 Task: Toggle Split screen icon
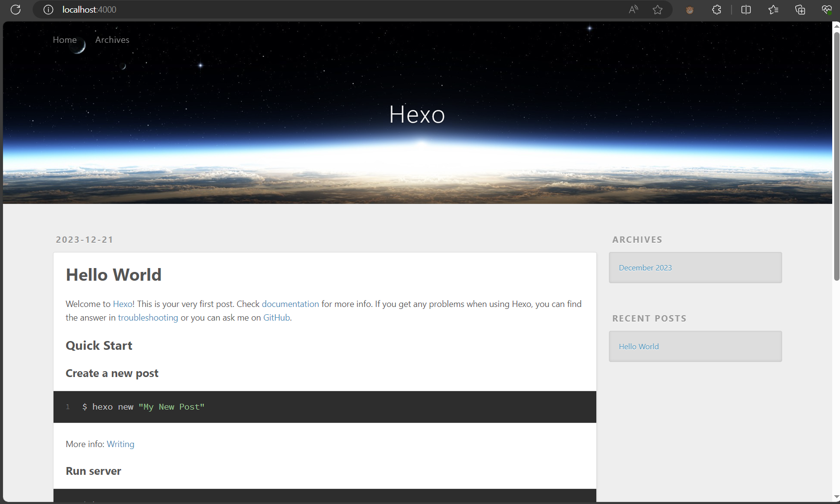(746, 10)
